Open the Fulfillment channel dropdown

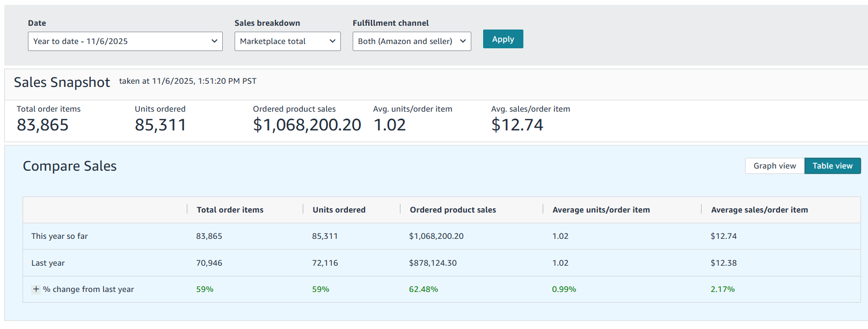[x=411, y=41]
